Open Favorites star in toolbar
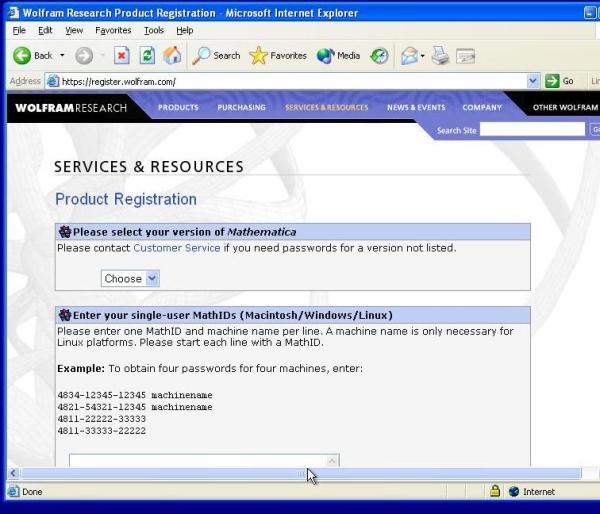 278,56
